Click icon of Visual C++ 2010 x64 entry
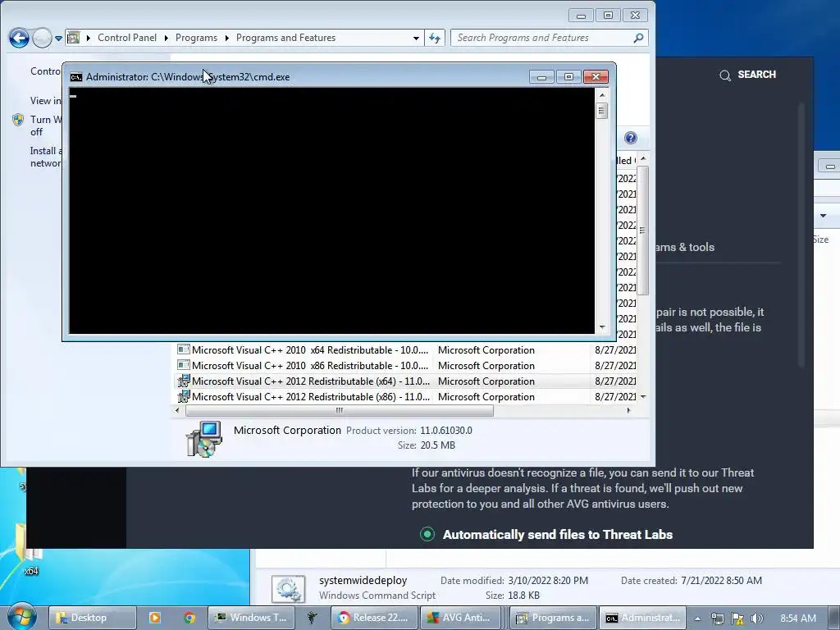 tap(183, 349)
